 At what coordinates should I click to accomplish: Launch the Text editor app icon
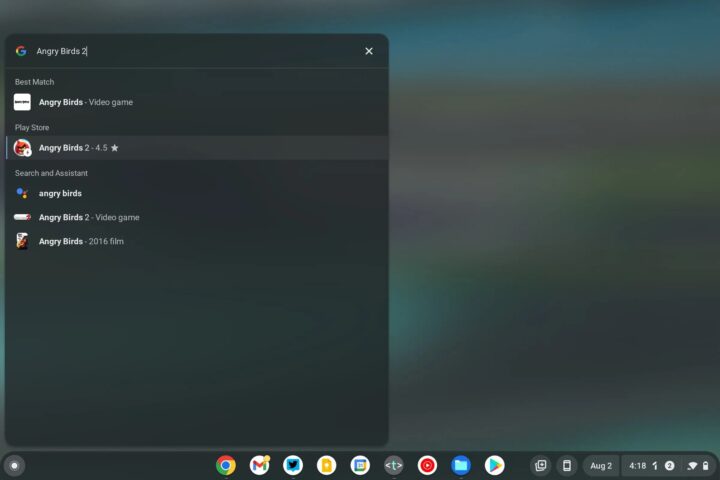coord(394,465)
